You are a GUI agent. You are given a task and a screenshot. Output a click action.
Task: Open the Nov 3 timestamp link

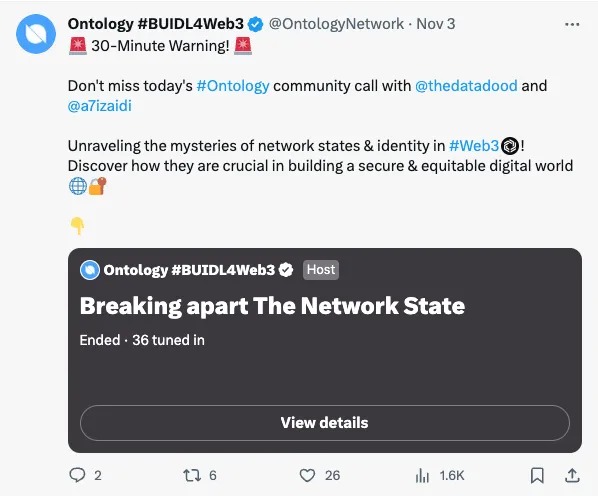(436, 24)
